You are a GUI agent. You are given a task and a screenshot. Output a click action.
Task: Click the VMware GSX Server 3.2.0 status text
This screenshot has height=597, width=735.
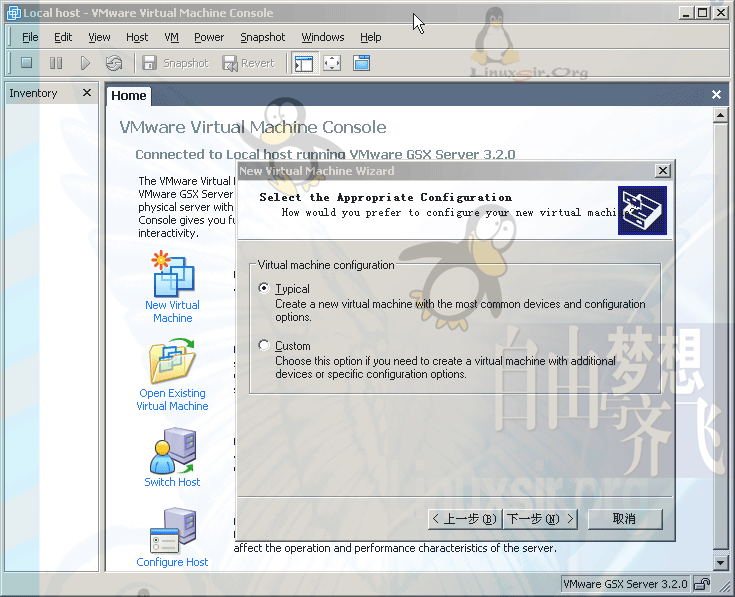click(625, 584)
